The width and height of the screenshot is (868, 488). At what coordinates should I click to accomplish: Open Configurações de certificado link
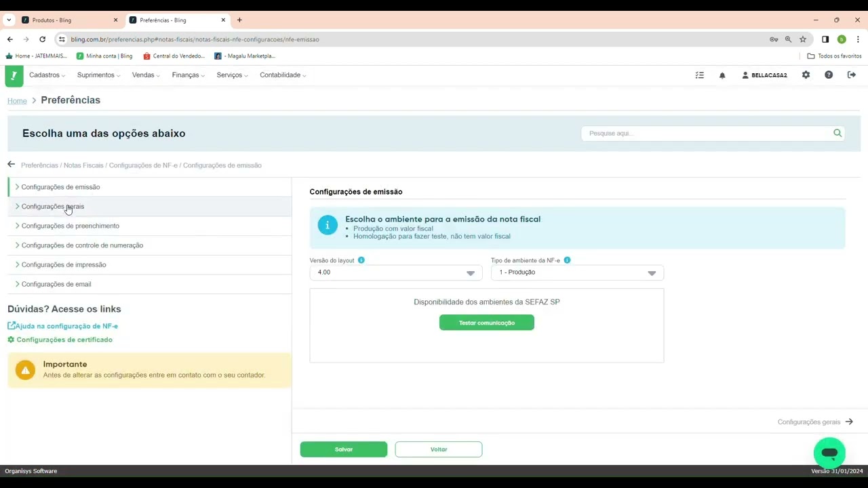pos(60,340)
